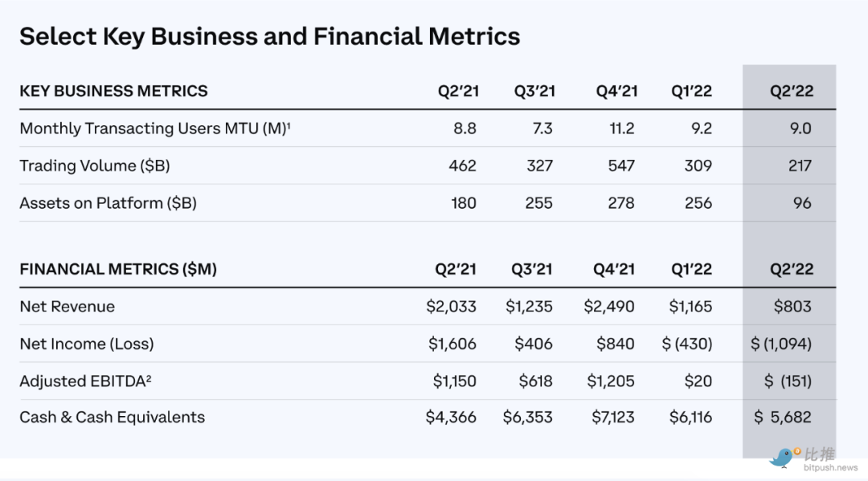Click the blue bird bitpush logo

[x=781, y=457]
